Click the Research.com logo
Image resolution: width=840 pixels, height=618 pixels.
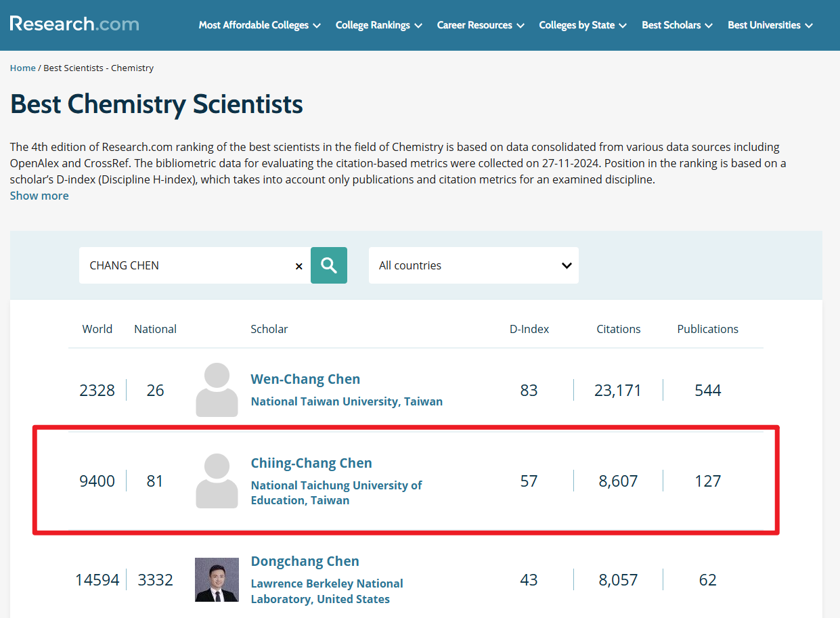tap(74, 24)
